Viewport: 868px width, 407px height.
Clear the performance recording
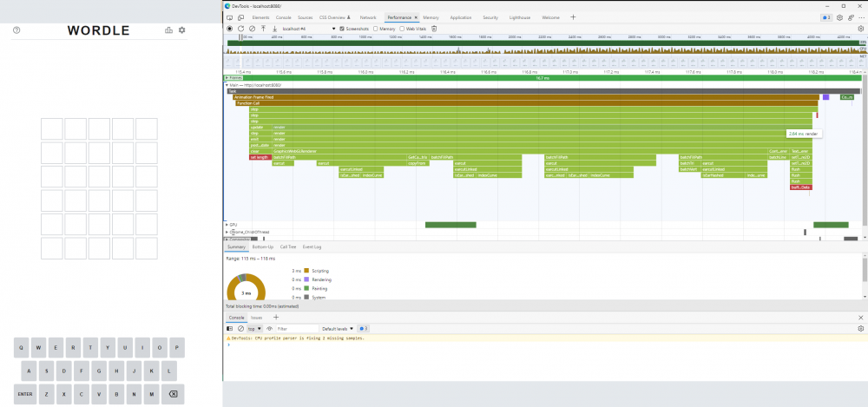pyautogui.click(x=252, y=29)
